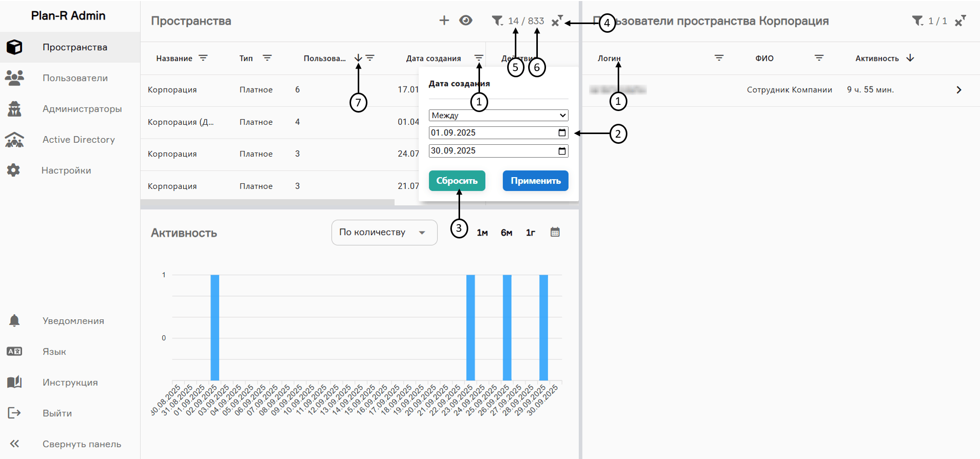Image resolution: width=980 pixels, height=459 pixels.
Task: Click the start date field 01.09.2025
Action: [x=491, y=133]
